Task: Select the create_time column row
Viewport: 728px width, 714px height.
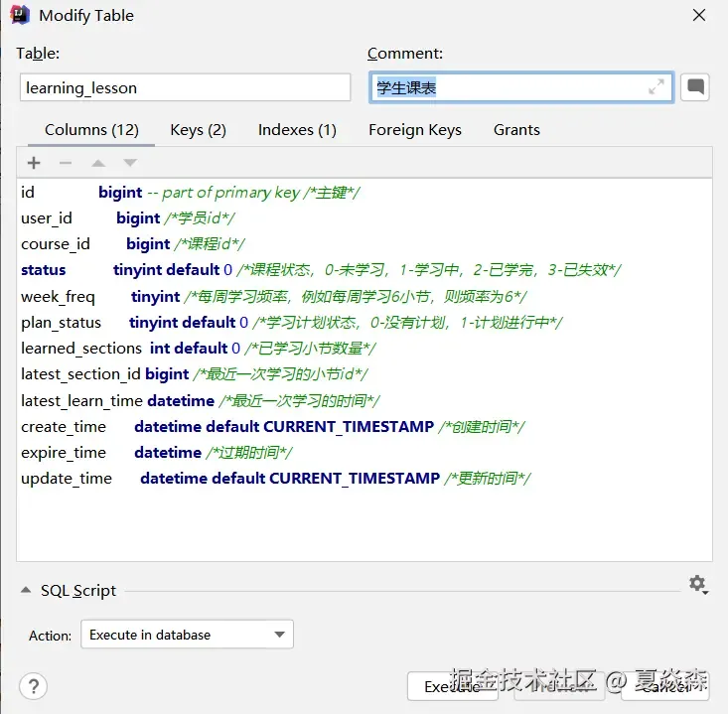Action: point(364,427)
